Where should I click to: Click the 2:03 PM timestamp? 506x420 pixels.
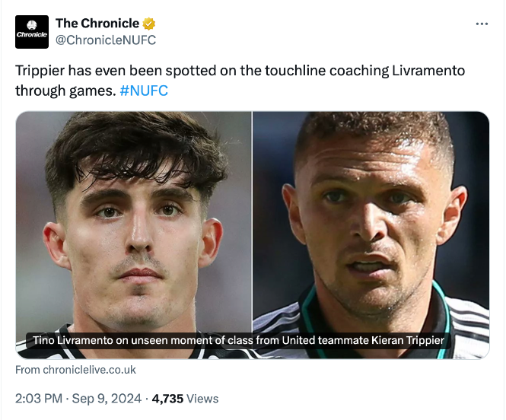[40, 398]
